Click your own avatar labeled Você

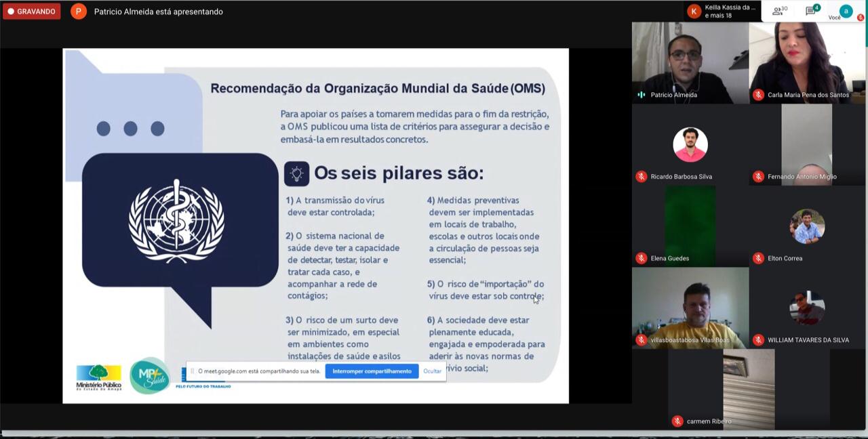coord(845,11)
